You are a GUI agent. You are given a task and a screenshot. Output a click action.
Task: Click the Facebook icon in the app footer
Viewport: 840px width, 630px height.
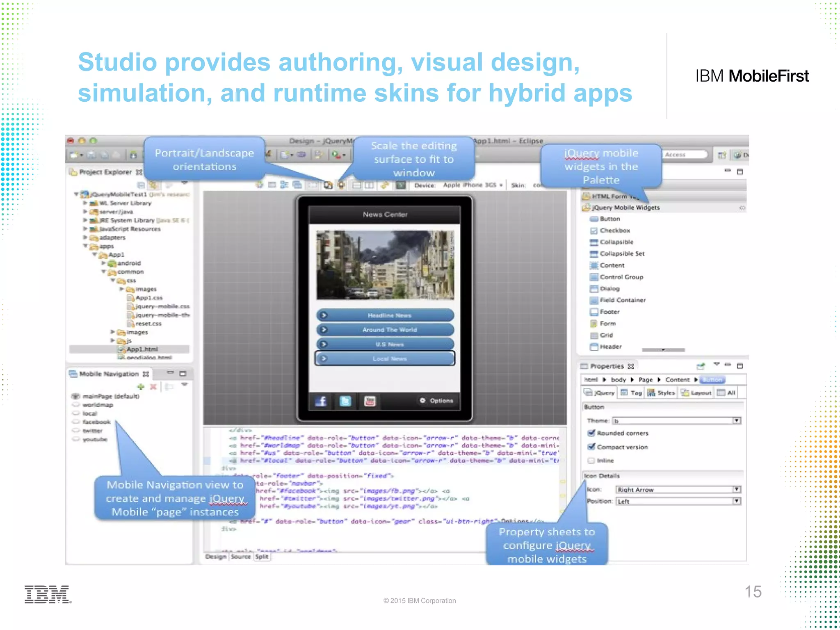(321, 401)
